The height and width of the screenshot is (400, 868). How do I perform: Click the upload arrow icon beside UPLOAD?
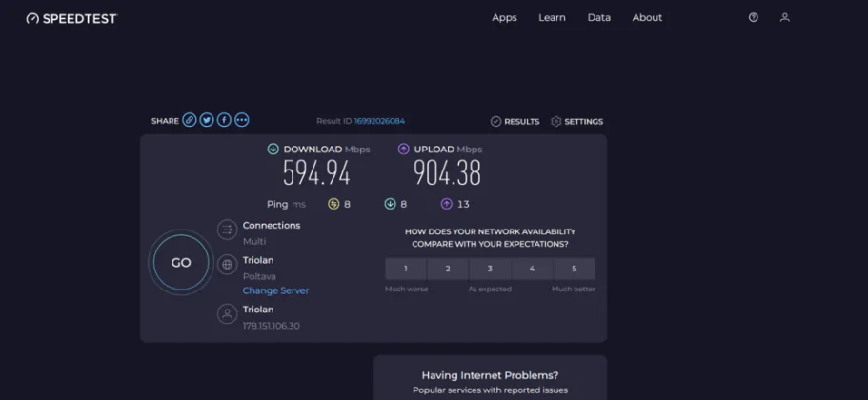404,149
